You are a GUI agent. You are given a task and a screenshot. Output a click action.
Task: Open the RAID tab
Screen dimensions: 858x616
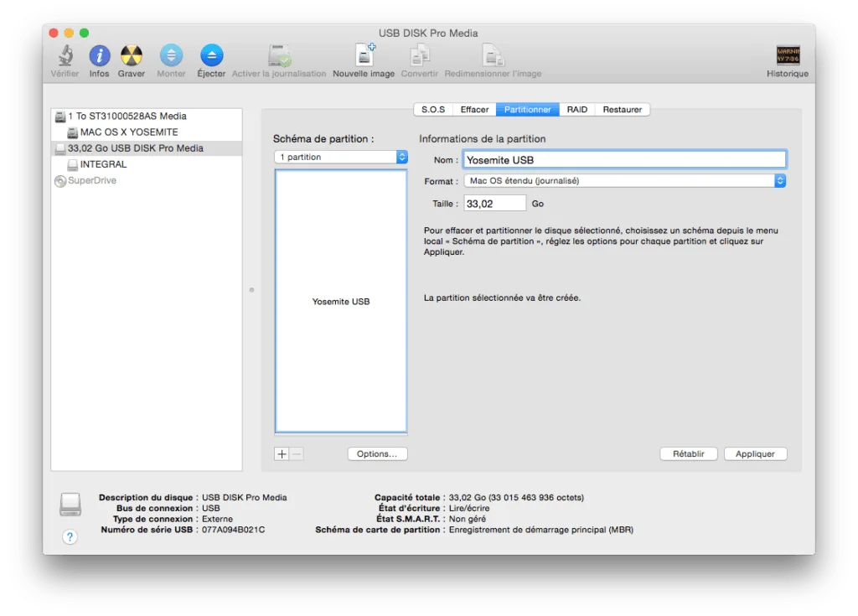(x=576, y=109)
